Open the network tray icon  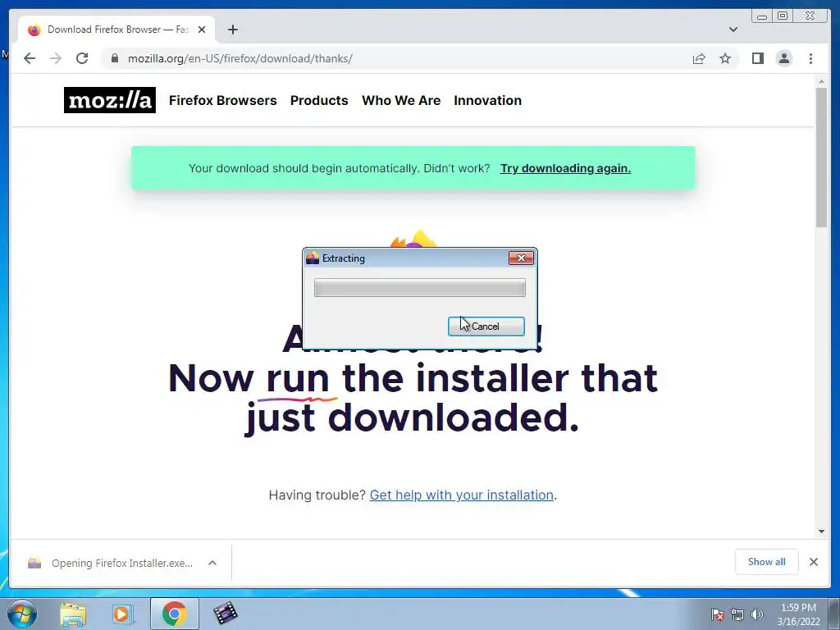coord(737,614)
